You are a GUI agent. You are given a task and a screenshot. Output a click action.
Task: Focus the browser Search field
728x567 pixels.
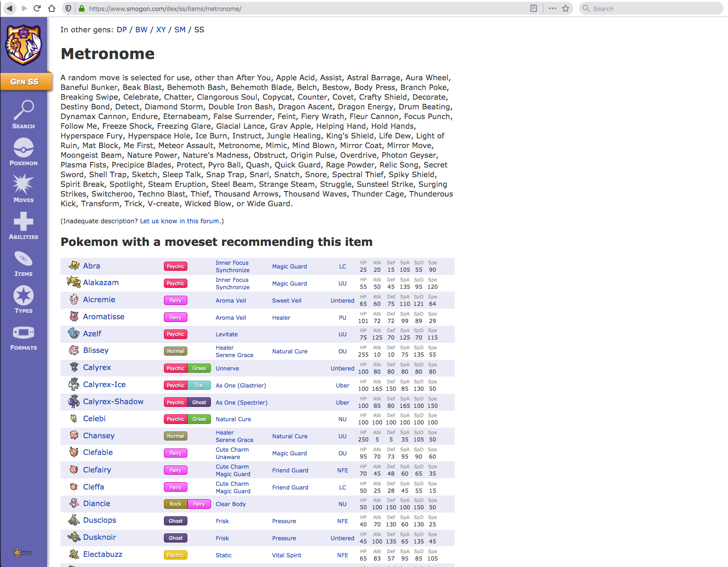[651, 8]
